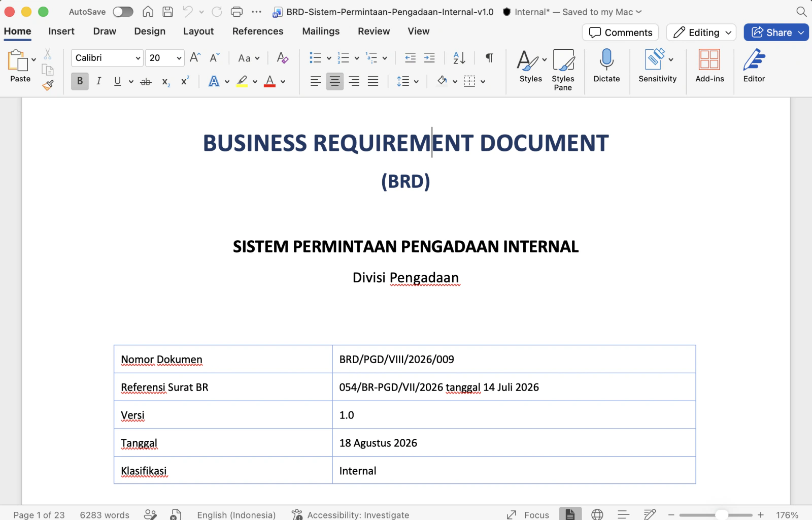
Task: Undo the last action
Action: pos(188,12)
